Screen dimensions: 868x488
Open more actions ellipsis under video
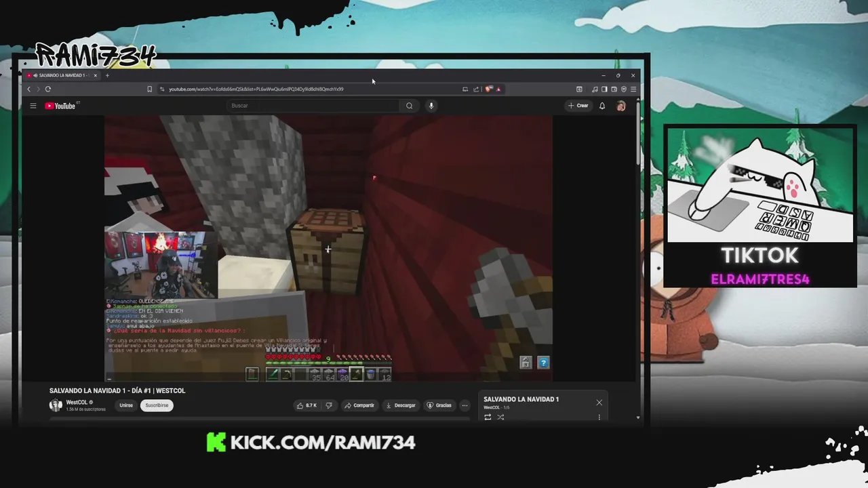coord(465,405)
